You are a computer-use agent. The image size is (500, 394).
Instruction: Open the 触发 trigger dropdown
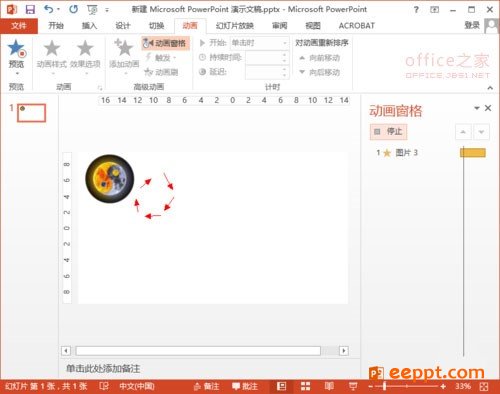click(x=161, y=58)
